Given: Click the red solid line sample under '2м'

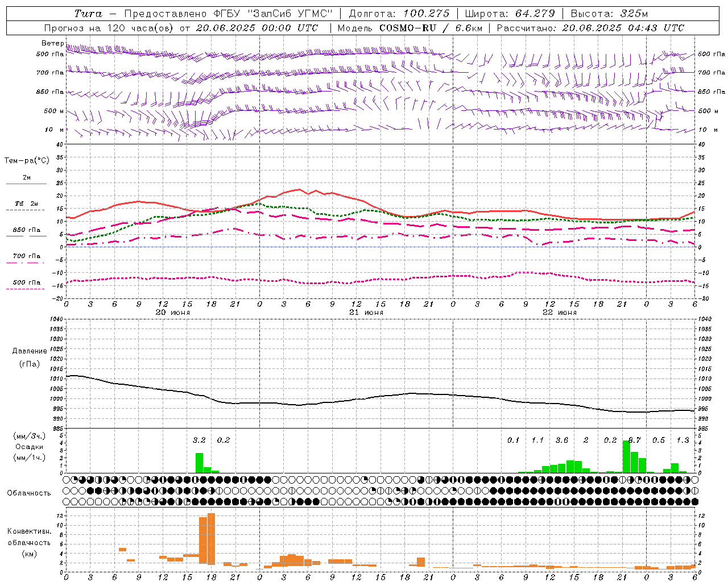Looking at the screenshot, I should tap(26, 184).
